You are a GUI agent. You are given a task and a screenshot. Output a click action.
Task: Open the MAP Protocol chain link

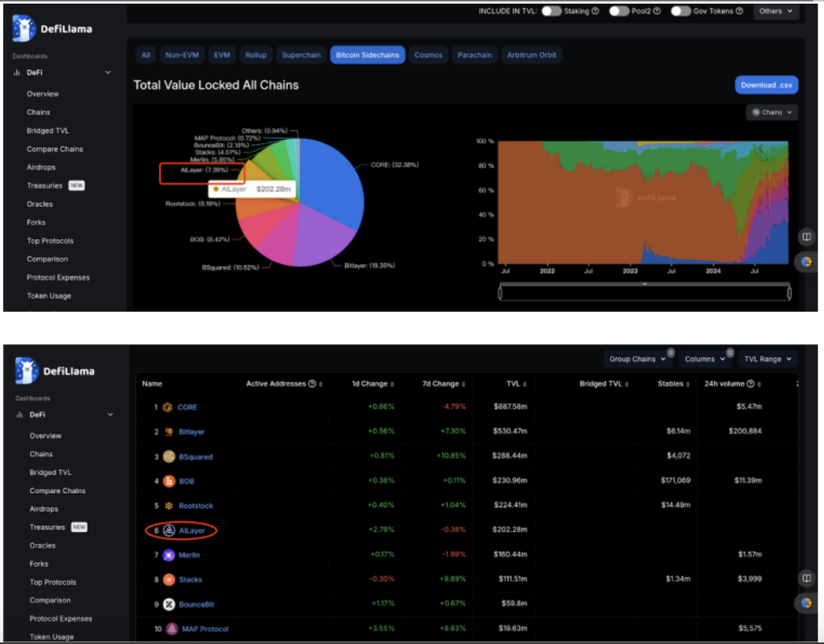click(x=205, y=629)
